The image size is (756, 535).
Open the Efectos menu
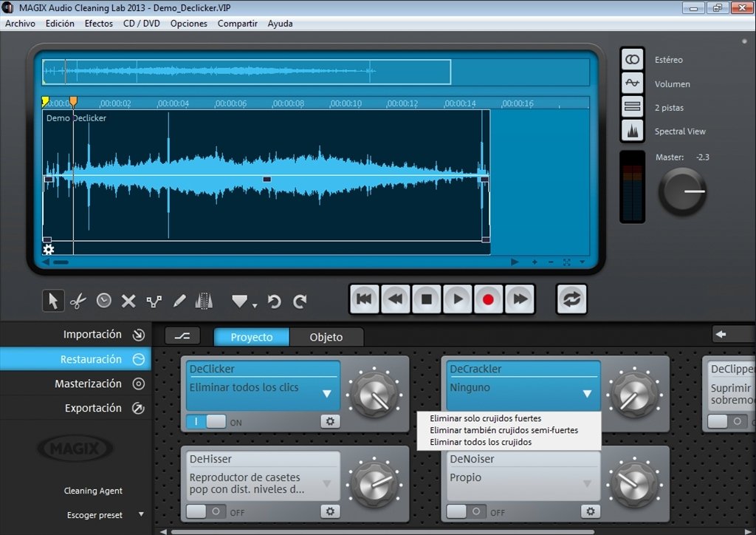pyautogui.click(x=99, y=24)
